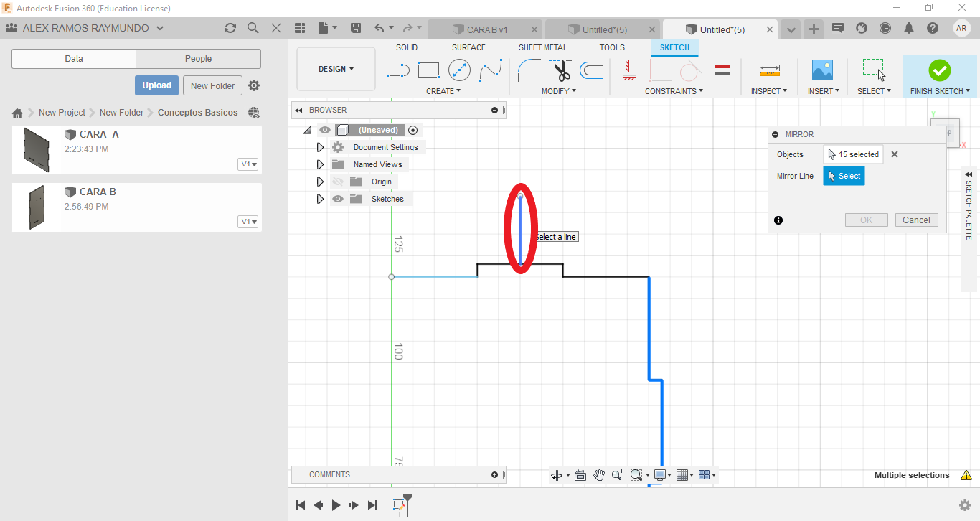Select the Fillet tool in Modify
Viewport: 980px width, 521px height.
[529, 70]
